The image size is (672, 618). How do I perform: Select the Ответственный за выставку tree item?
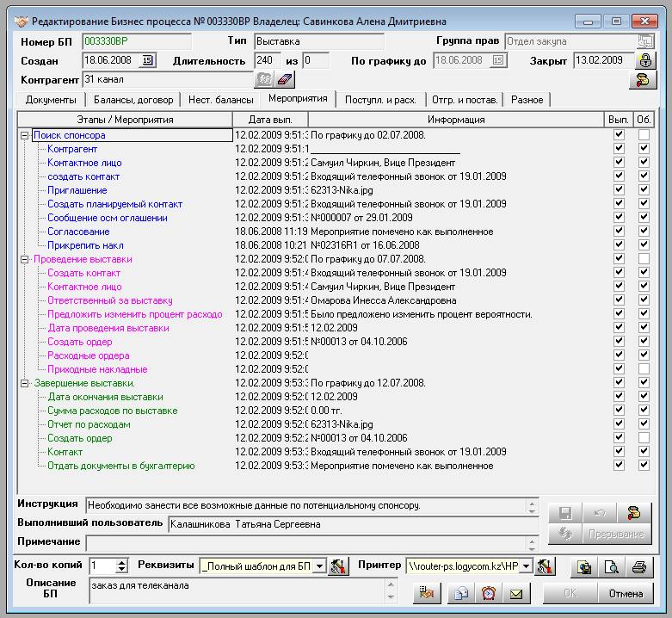(x=110, y=300)
